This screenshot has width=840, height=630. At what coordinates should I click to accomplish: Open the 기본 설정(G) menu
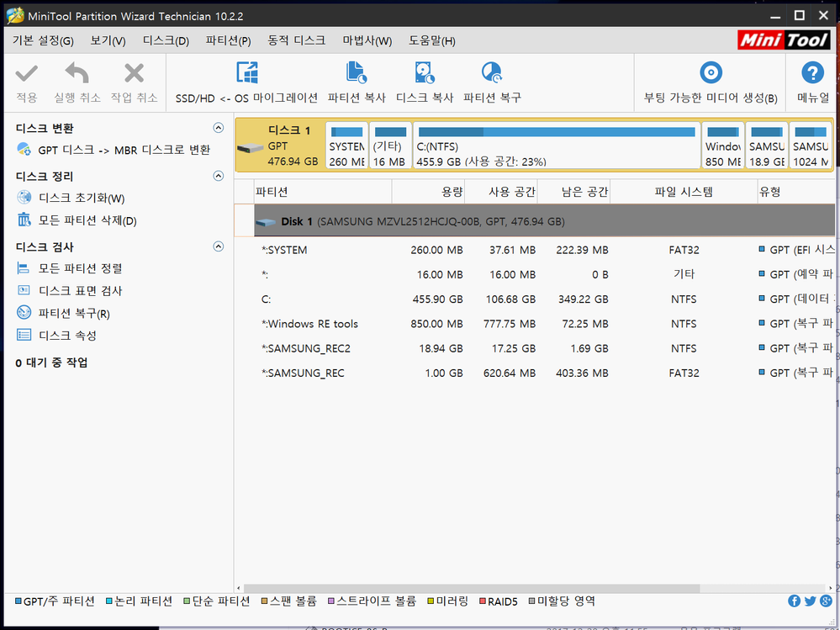43,40
